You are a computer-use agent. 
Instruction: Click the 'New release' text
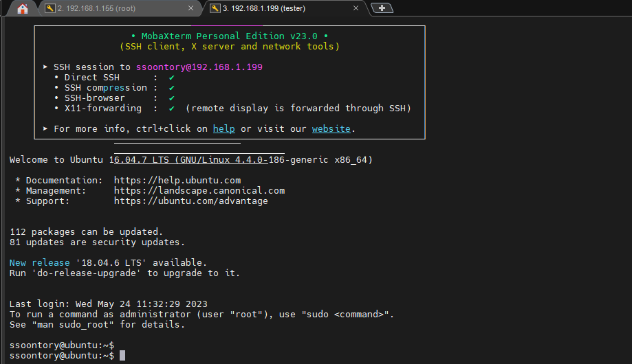[x=39, y=263]
